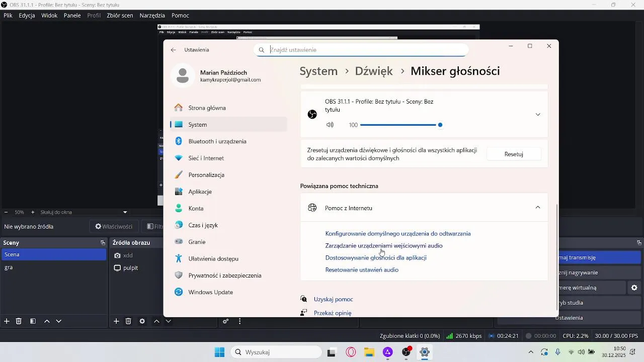Open Sieć i Internet settings
Image resolution: width=644 pixels, height=362 pixels.
point(229,158)
